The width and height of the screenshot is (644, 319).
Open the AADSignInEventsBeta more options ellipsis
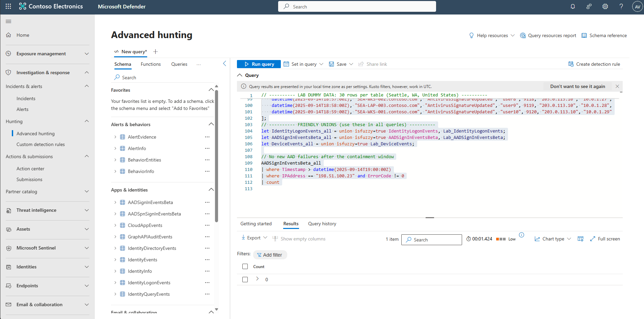tap(207, 202)
